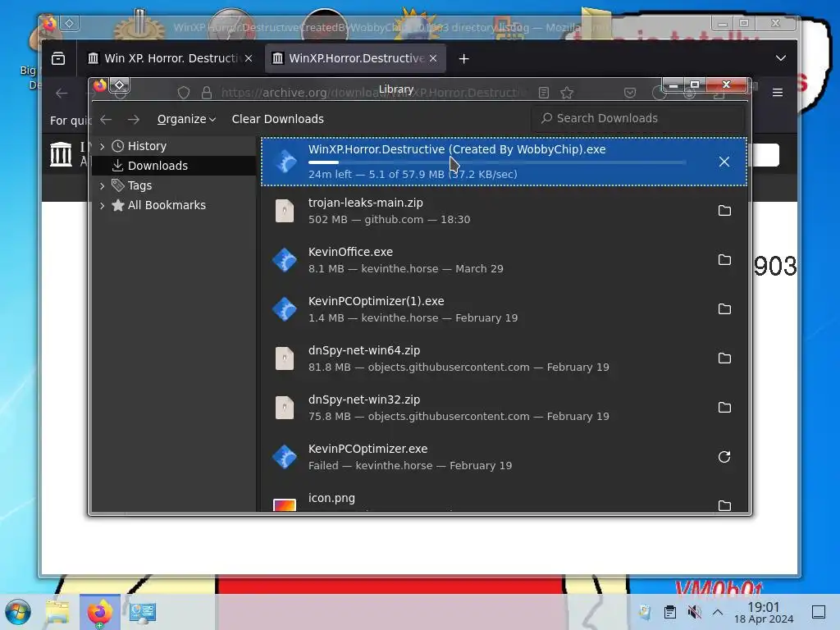Click the download progress bar
The width and height of the screenshot is (840, 630).
[496, 162]
